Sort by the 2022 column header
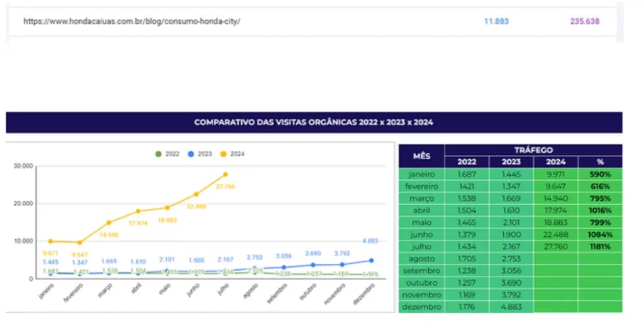The height and width of the screenshot is (336, 644). click(x=467, y=162)
